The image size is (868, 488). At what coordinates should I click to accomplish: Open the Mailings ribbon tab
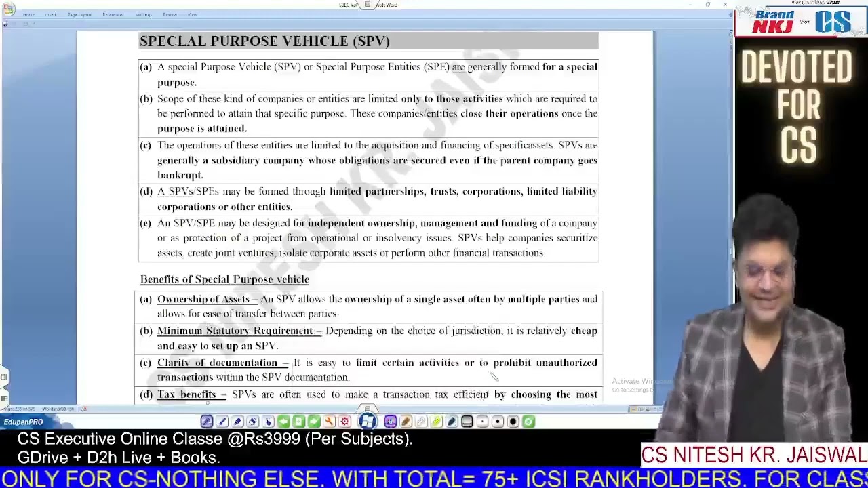click(x=143, y=15)
